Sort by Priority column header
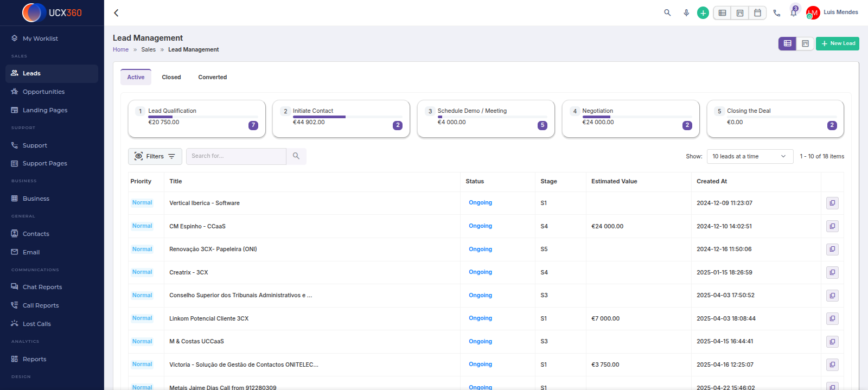Viewport: 868px width, 390px height. coord(141,181)
